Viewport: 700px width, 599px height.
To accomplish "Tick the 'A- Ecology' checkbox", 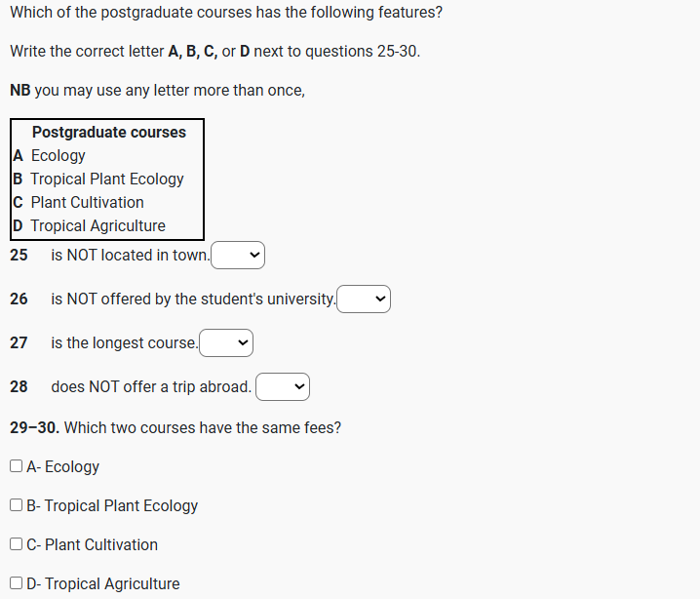I will [x=17, y=466].
